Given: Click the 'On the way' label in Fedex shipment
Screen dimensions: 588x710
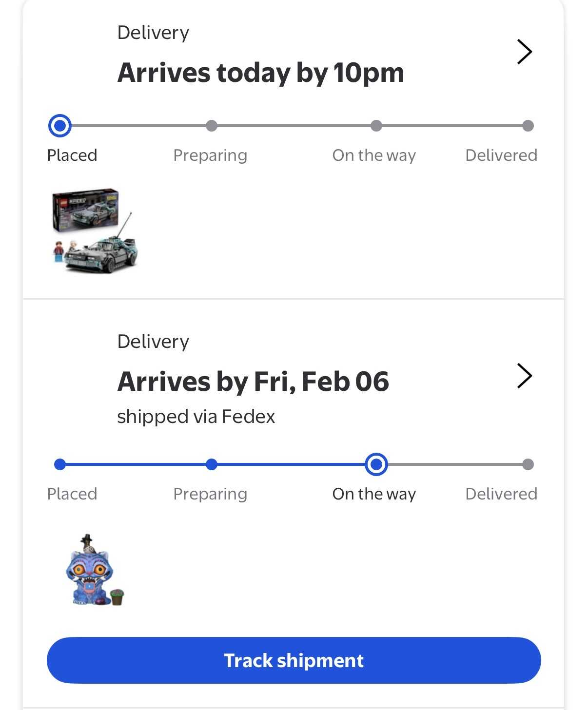Looking at the screenshot, I should [x=374, y=494].
